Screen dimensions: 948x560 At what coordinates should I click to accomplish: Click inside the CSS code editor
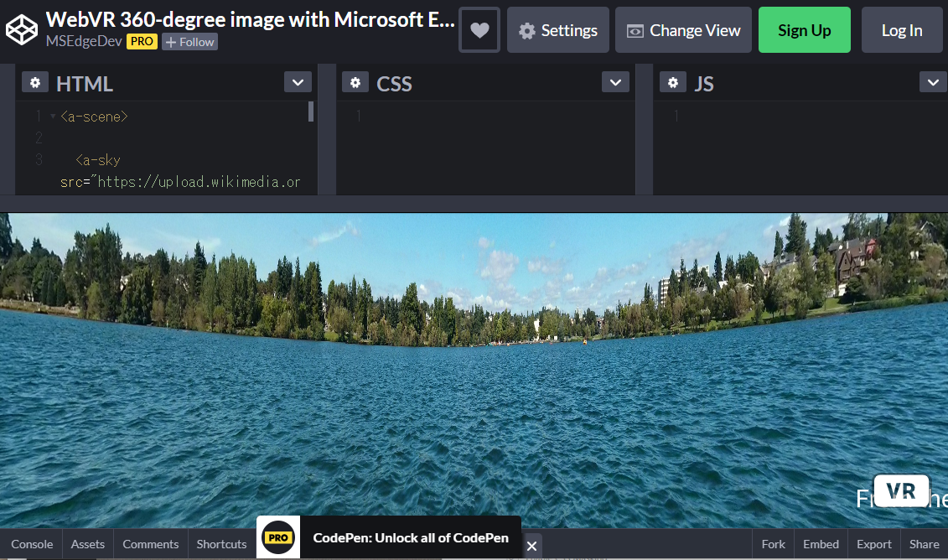[485, 148]
